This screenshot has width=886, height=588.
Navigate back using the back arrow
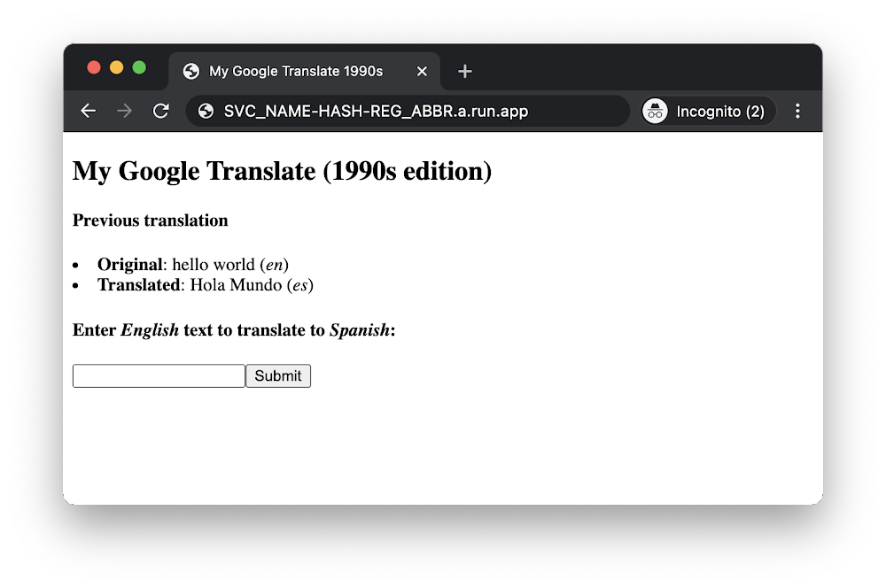pyautogui.click(x=88, y=111)
